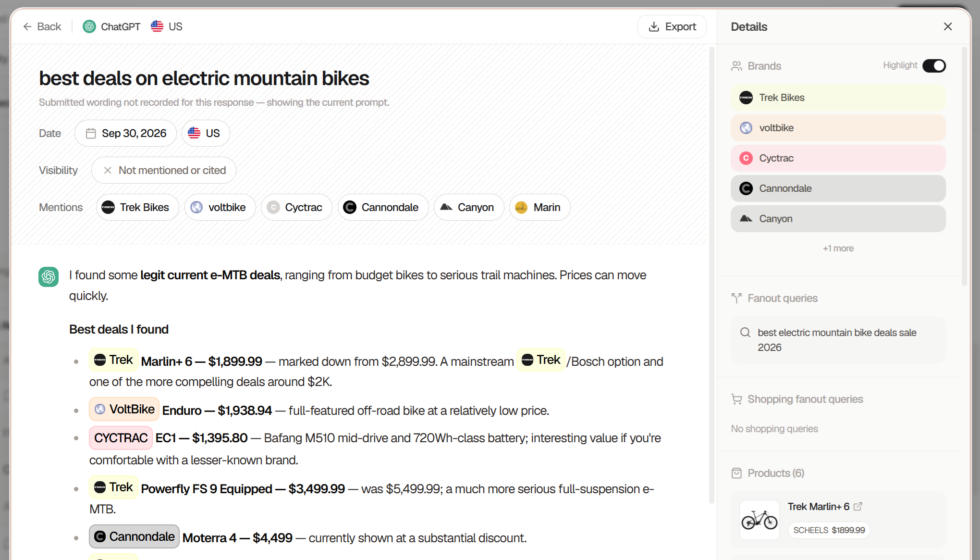Image resolution: width=980 pixels, height=560 pixels.
Task: Click highlighted Trek tag before Marlin+ 6
Action: 113,360
